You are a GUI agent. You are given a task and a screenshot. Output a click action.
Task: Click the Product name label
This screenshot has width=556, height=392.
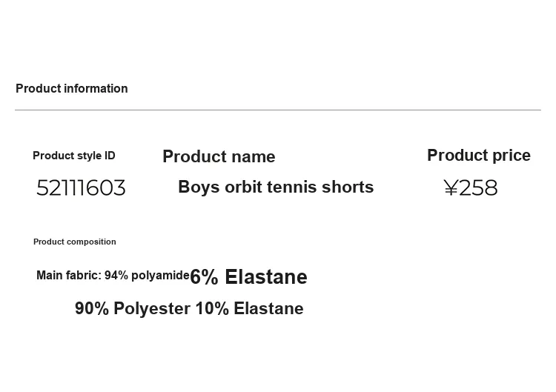(x=219, y=156)
